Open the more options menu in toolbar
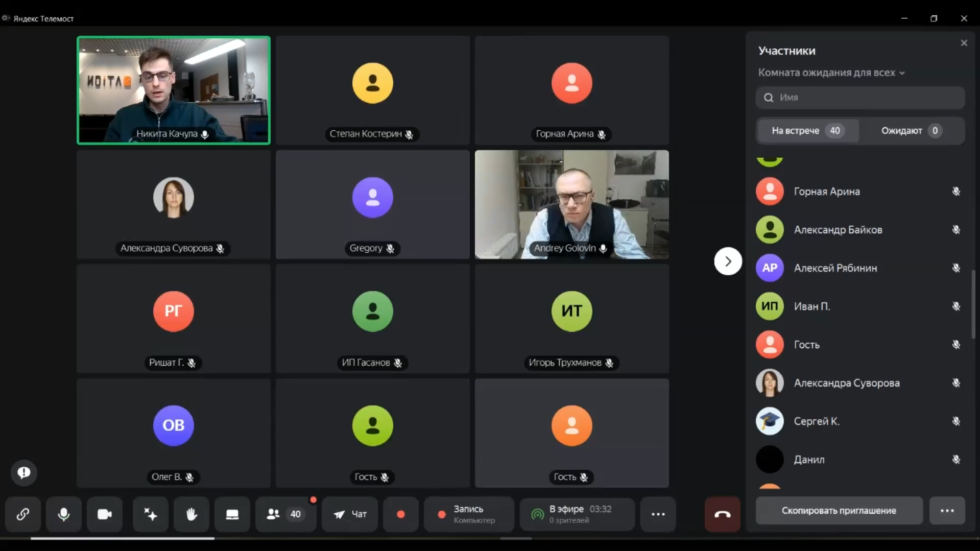Screen dimensions: 980x551 pos(658,514)
